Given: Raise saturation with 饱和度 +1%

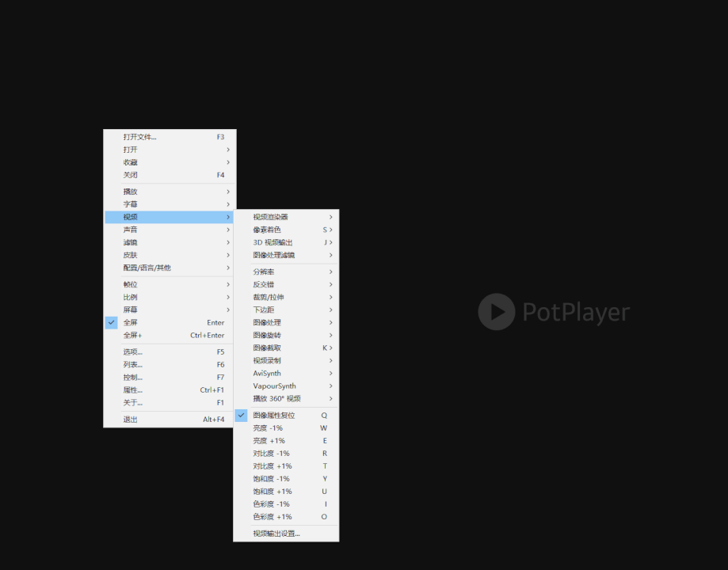Looking at the screenshot, I should [286, 492].
